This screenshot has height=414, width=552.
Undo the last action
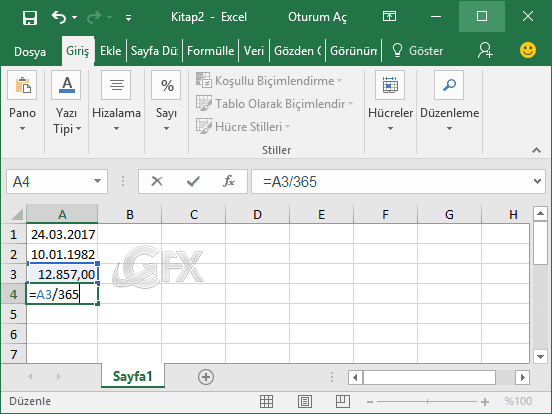(58, 17)
